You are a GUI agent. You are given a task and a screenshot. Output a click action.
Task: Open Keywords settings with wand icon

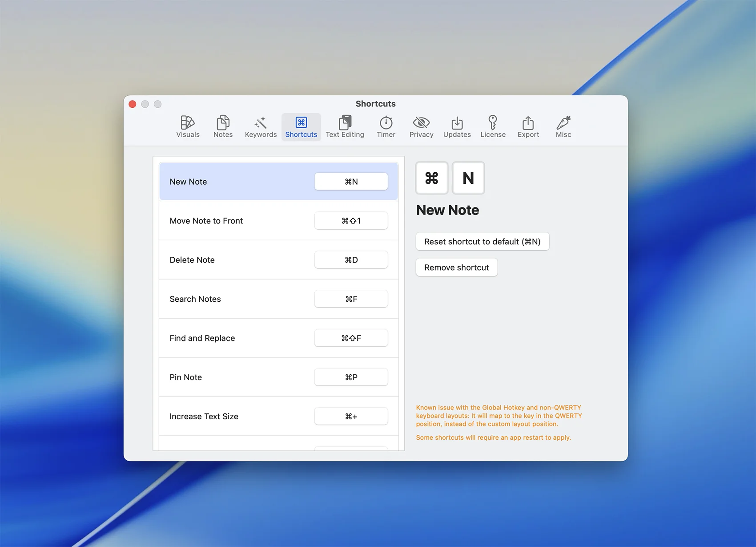coord(261,127)
